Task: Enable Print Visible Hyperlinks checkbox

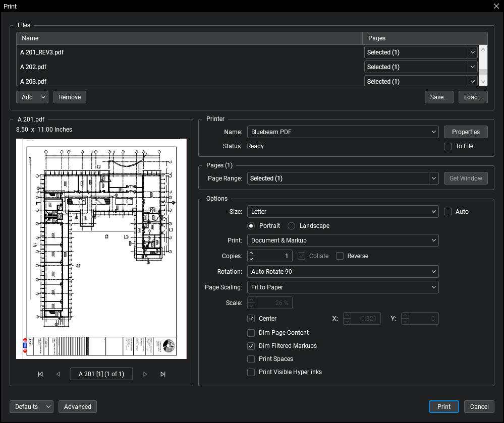Action: click(x=251, y=372)
